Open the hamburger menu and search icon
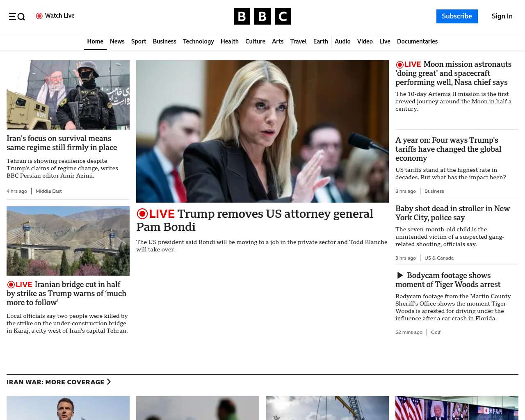 tap(17, 16)
